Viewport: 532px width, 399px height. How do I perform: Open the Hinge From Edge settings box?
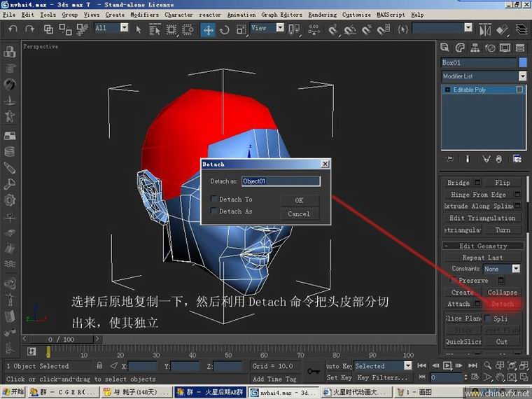(x=517, y=195)
